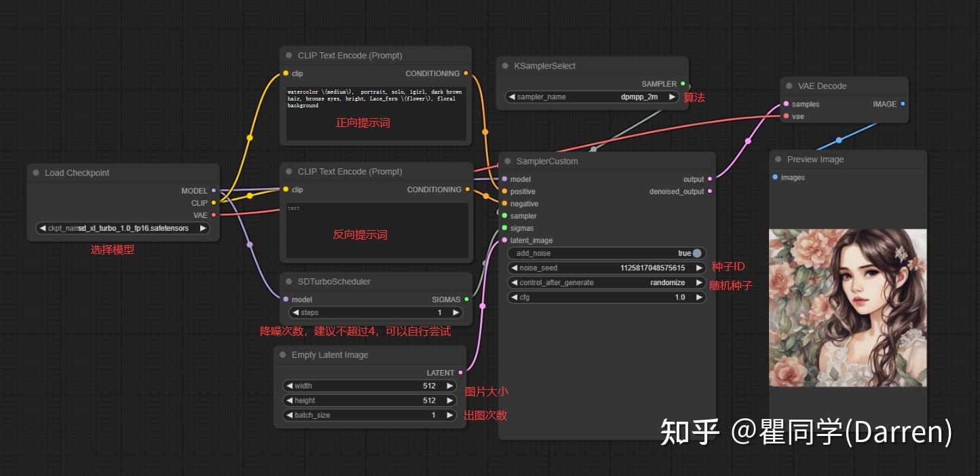Viewport: 980px width, 476px height.
Task: Click the SAMPLER output socket on KSamplerSelect
Action: [x=683, y=84]
